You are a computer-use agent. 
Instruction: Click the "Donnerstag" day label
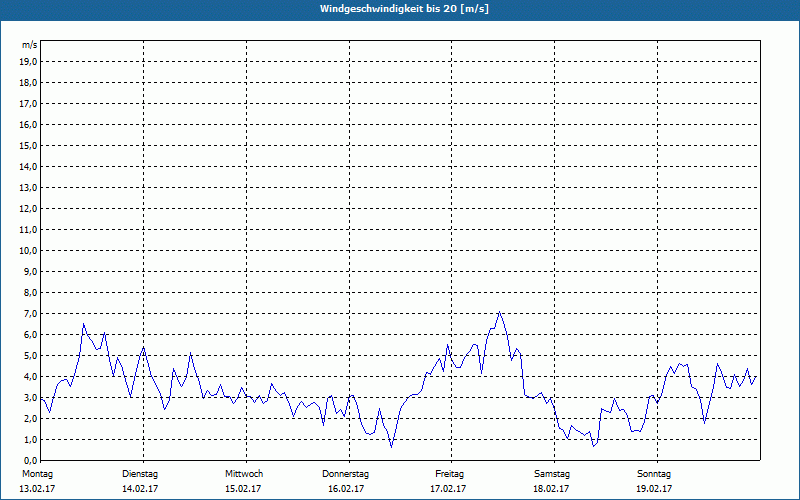(x=345, y=474)
